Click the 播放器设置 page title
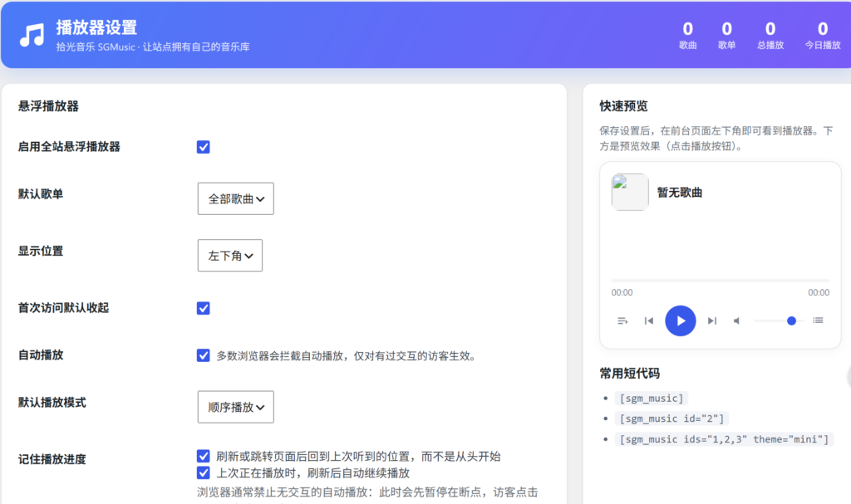 pos(96,27)
